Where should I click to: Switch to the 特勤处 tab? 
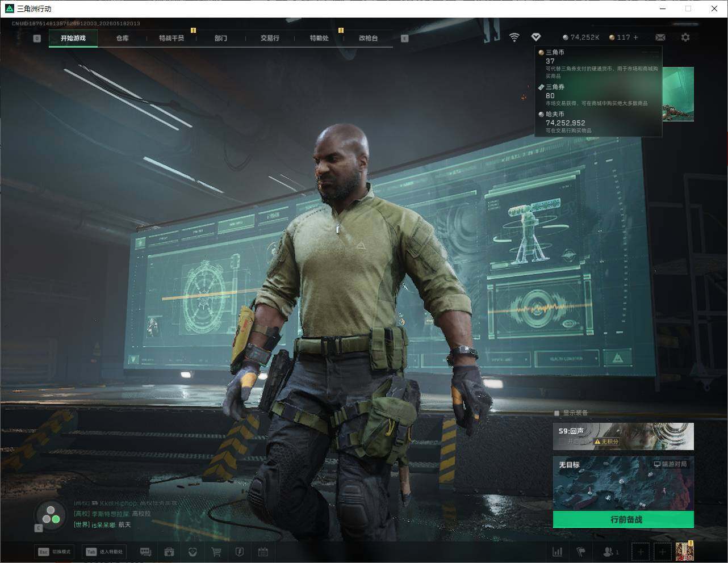pyautogui.click(x=319, y=38)
